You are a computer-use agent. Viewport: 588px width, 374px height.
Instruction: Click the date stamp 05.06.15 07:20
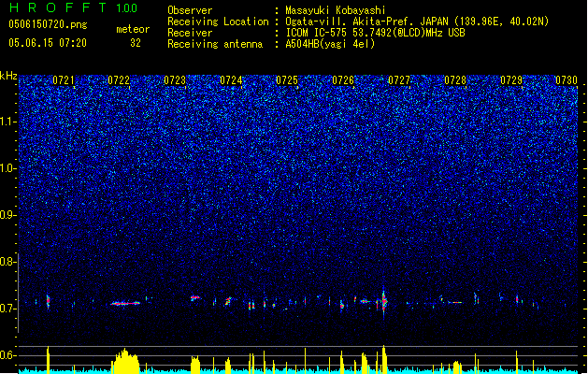pyautogui.click(x=48, y=43)
